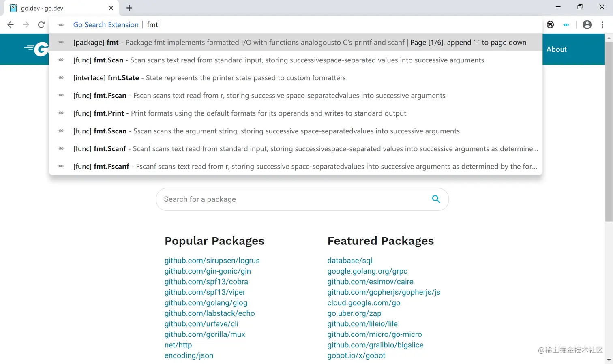613x364 pixels.
Task: Open github.com/micro/go-micro package
Action: 375,334
